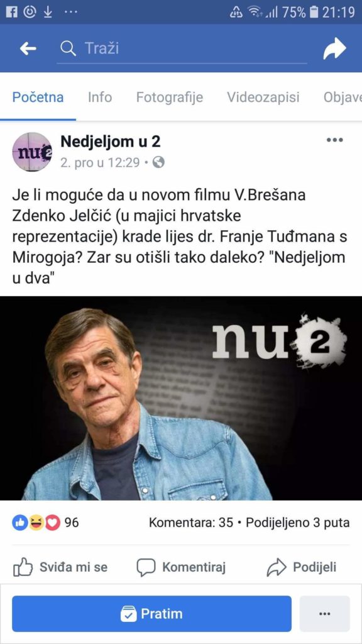This screenshot has width=362, height=644.
Task: Switch to the Fotografije tab
Action: pos(170,97)
